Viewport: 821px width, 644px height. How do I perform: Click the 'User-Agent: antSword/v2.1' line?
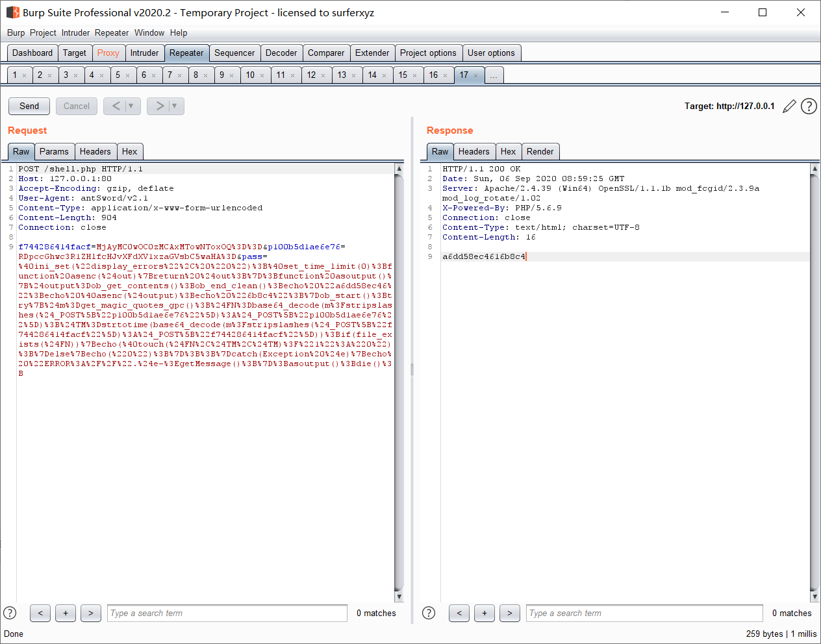(83, 198)
